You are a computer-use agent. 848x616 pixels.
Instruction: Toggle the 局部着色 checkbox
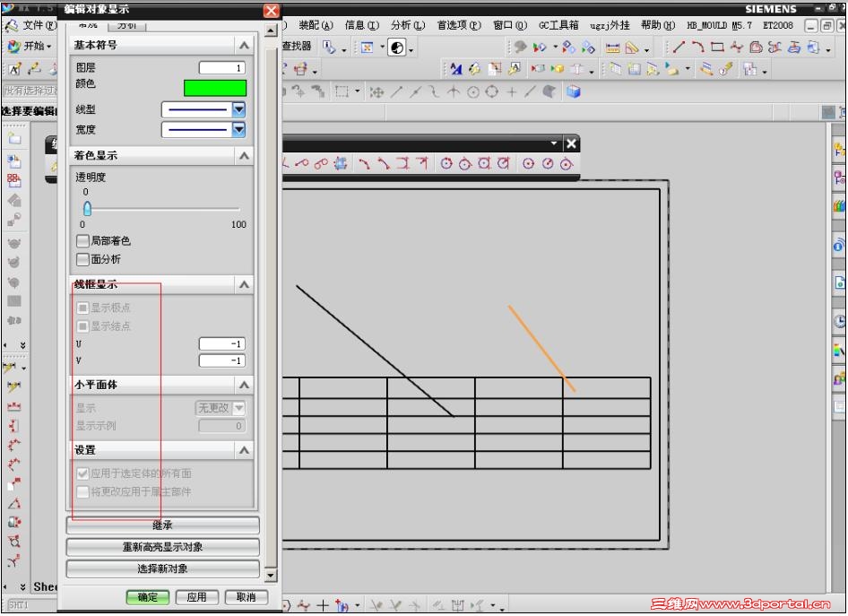click(82, 240)
